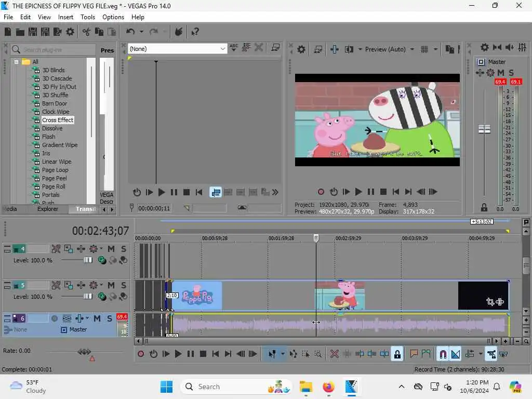Open the video preview properties gear

click(301, 49)
